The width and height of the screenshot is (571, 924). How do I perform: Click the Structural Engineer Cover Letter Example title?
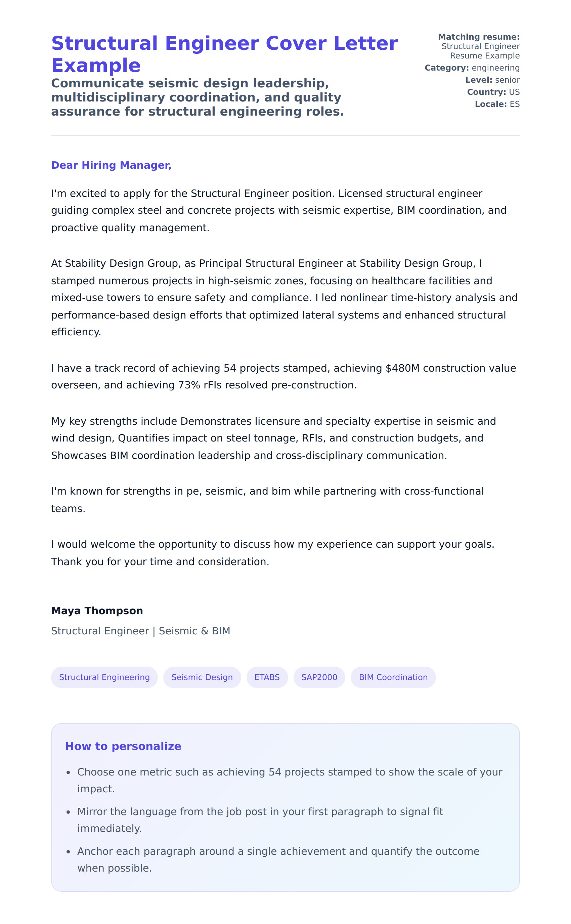(224, 54)
